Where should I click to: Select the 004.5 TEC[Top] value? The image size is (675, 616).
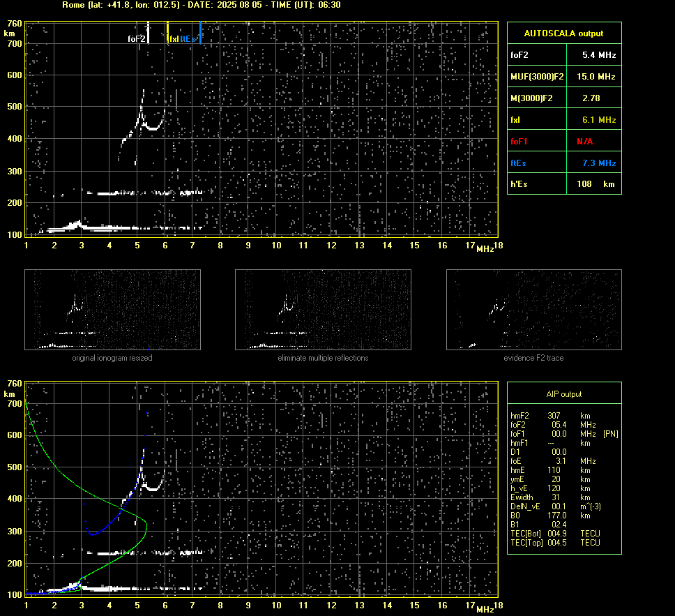point(557,543)
